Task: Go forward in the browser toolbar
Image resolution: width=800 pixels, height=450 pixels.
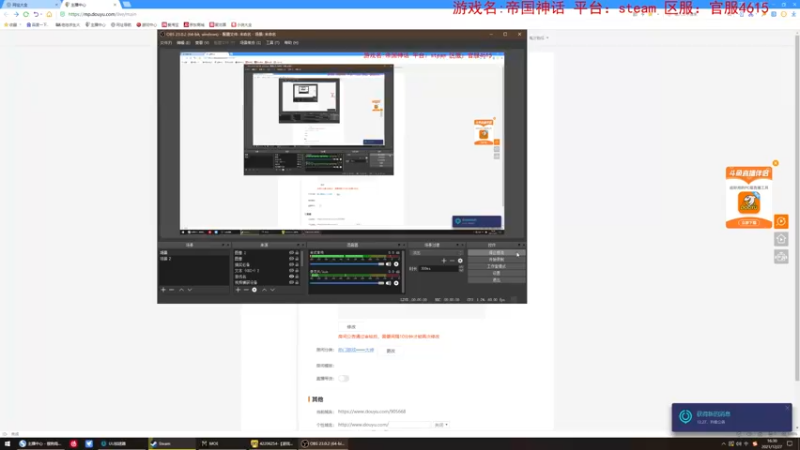Action: 16,14
